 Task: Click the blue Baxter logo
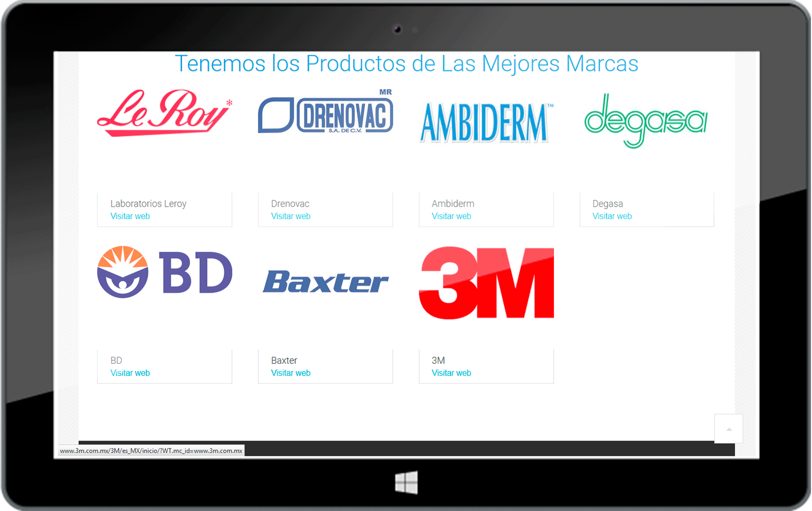click(x=325, y=282)
